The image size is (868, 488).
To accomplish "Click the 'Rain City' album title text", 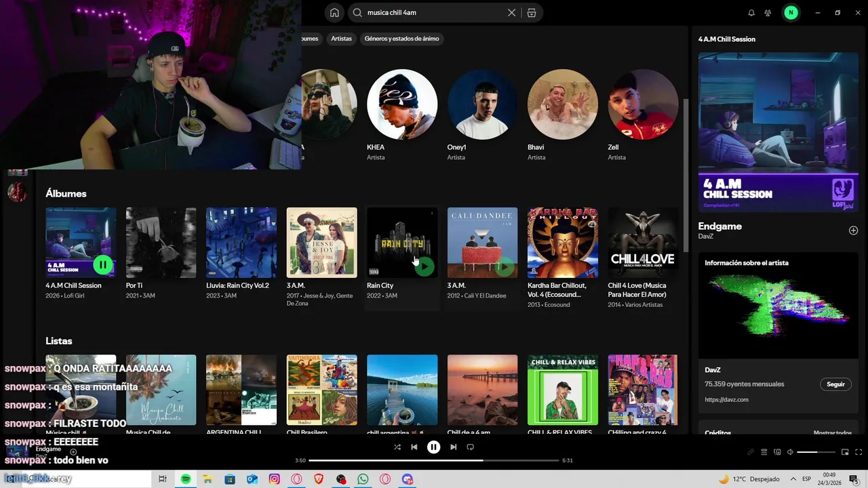I will click(x=380, y=285).
